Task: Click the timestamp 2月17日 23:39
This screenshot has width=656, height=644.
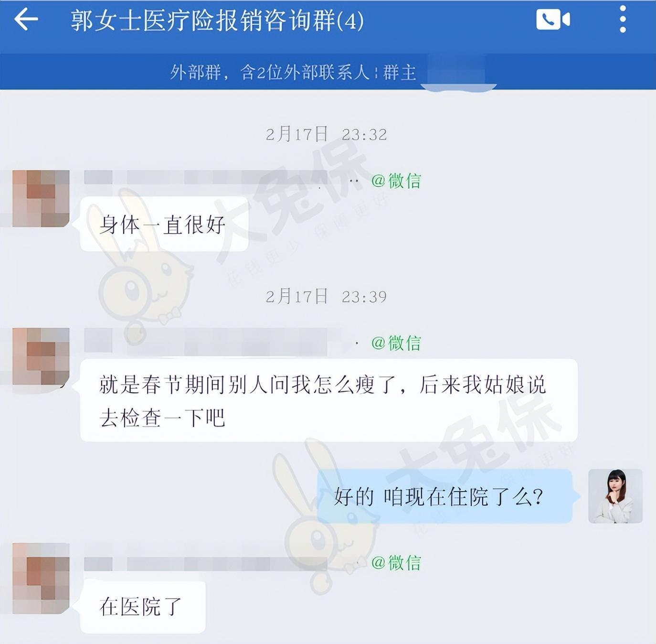Action: click(326, 297)
